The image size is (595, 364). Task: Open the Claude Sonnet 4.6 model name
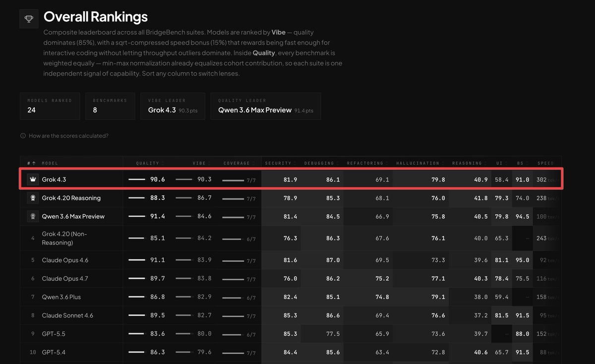67,315
